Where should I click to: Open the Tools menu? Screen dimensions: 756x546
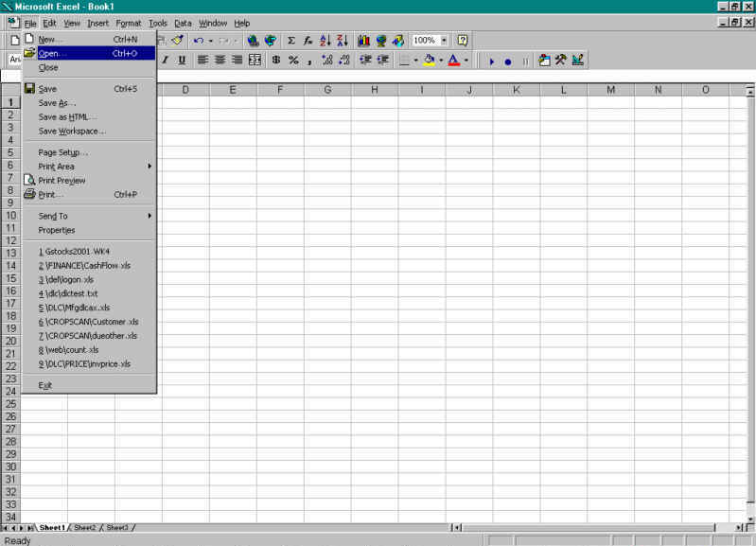158,23
